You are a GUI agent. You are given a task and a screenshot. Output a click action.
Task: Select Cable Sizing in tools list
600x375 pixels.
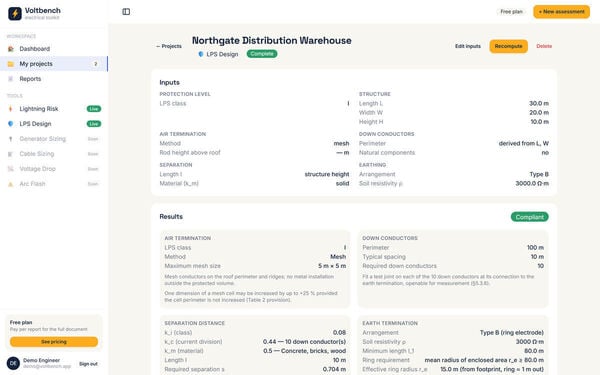coord(54,154)
